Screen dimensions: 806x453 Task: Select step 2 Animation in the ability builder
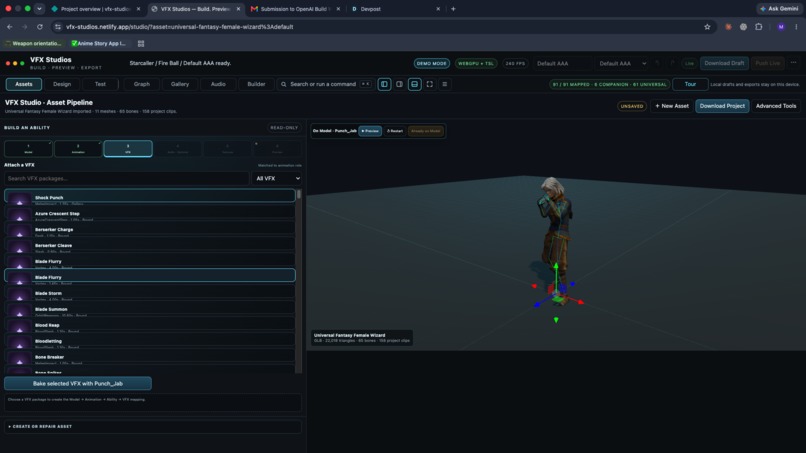(78, 149)
